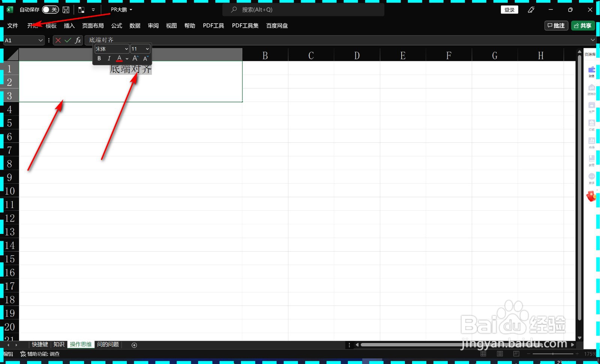600x364 pixels.
Task: Open the 插入 ribbon tab
Action: pos(69,25)
